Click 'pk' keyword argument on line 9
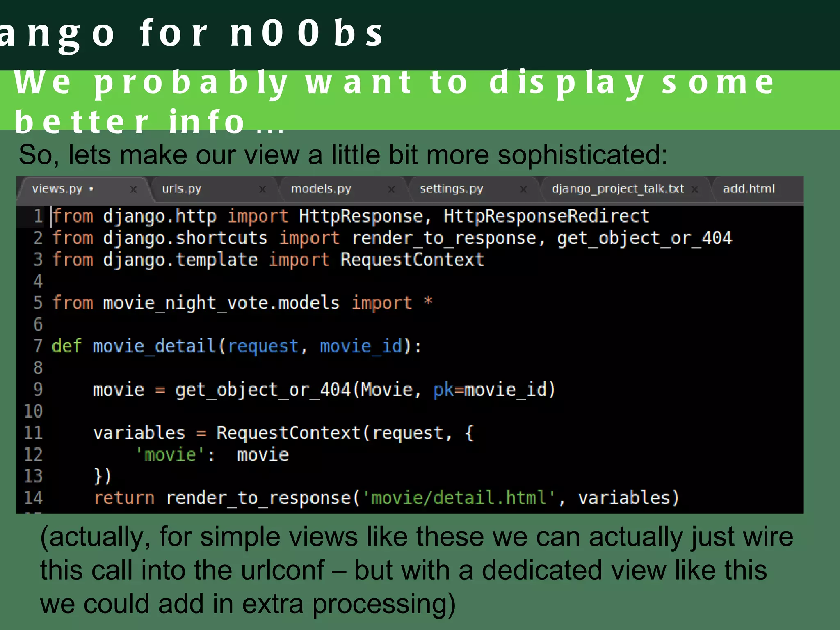The width and height of the screenshot is (840, 630). (x=443, y=391)
